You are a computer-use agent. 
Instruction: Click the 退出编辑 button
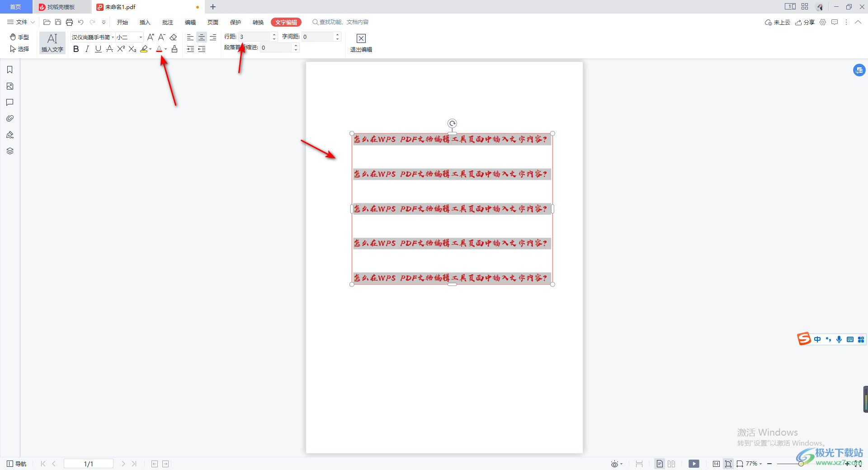point(361,43)
